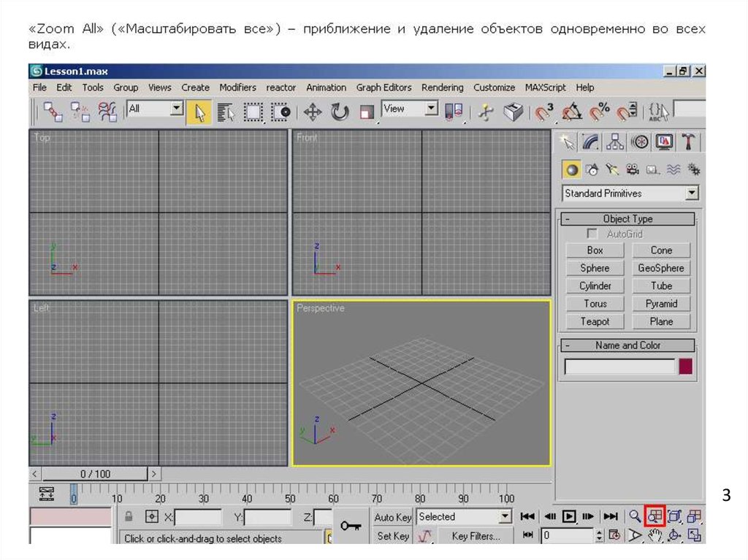Expand the View coordinate system dropdown
Viewport: 748px width, 560px height.
(x=431, y=109)
